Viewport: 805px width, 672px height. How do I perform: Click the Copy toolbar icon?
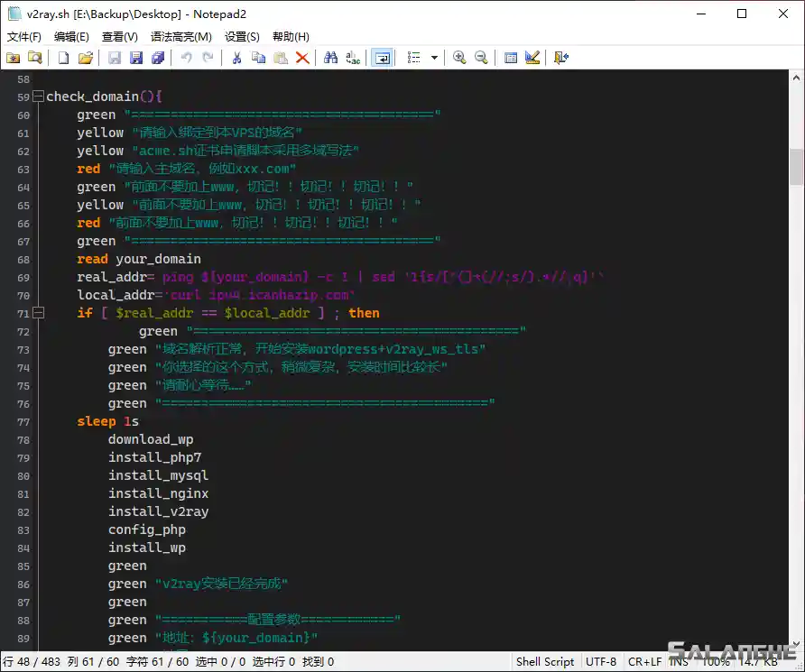click(257, 58)
